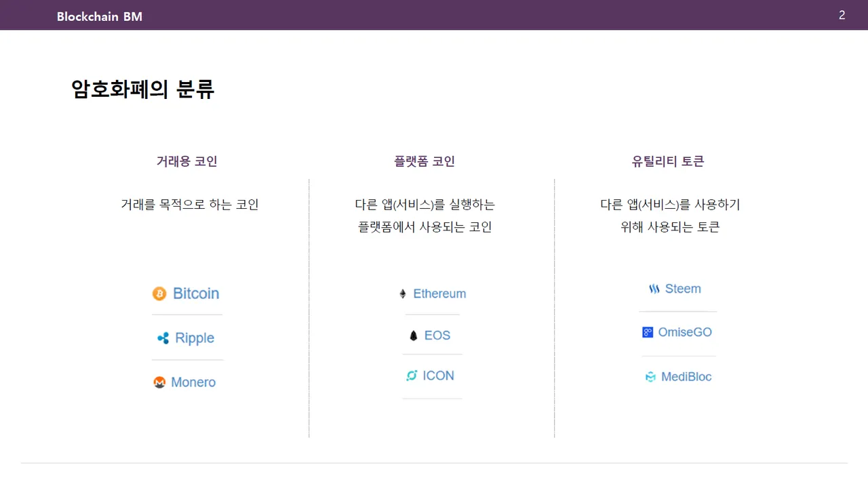Click the Steem wave logo icon
The width and height of the screenshot is (868, 488).
pos(654,289)
